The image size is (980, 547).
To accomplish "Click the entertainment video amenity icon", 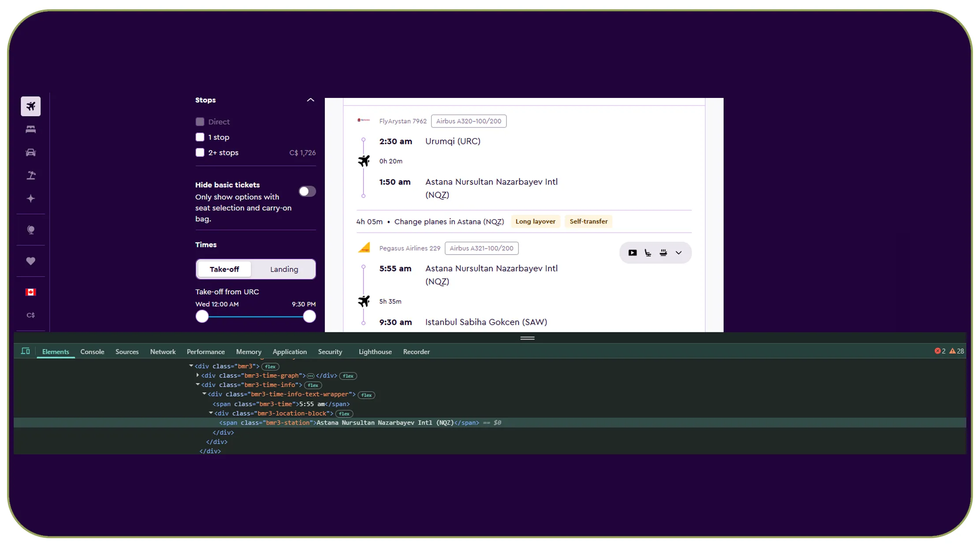I will pyautogui.click(x=632, y=253).
